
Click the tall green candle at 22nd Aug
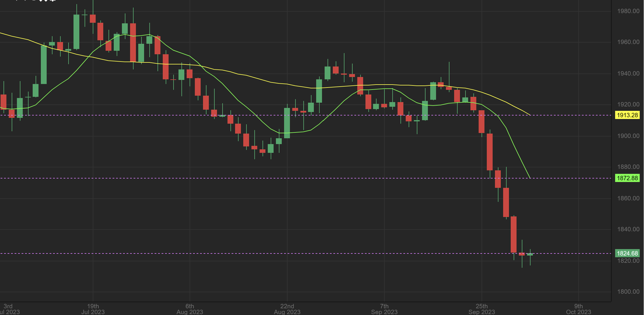(x=287, y=123)
